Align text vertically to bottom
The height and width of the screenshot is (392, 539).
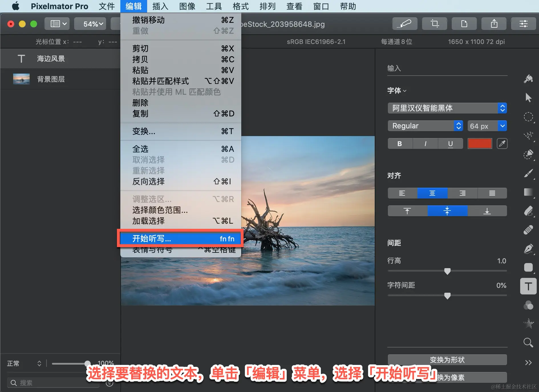tap(487, 211)
